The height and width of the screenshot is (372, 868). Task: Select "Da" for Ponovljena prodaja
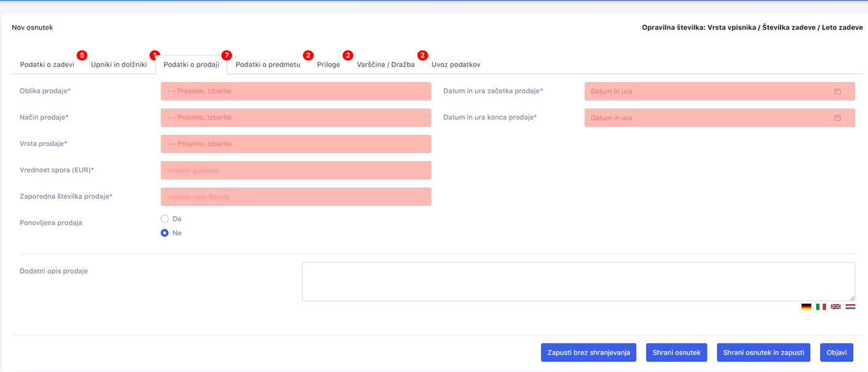pyautogui.click(x=164, y=219)
